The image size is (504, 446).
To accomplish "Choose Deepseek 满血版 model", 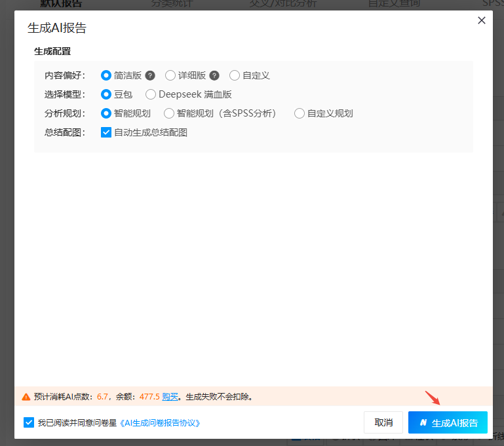I will [151, 94].
